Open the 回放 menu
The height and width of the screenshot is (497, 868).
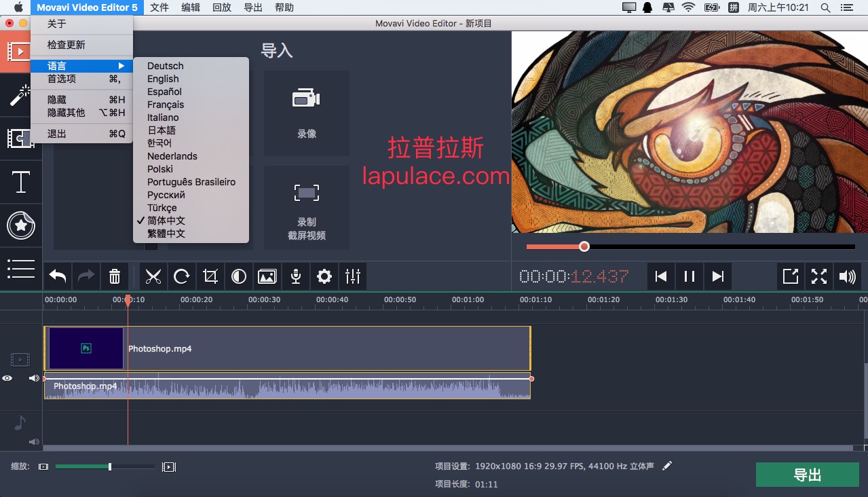pos(222,7)
